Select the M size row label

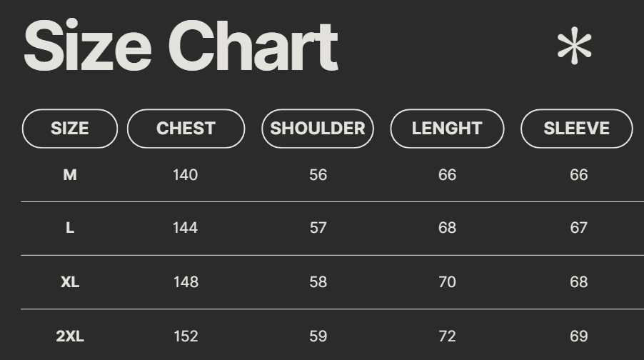(x=70, y=175)
